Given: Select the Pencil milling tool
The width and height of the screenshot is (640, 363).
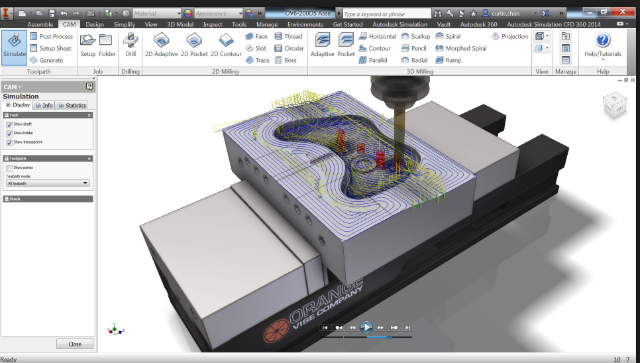Looking at the screenshot, I should pyautogui.click(x=413, y=48).
